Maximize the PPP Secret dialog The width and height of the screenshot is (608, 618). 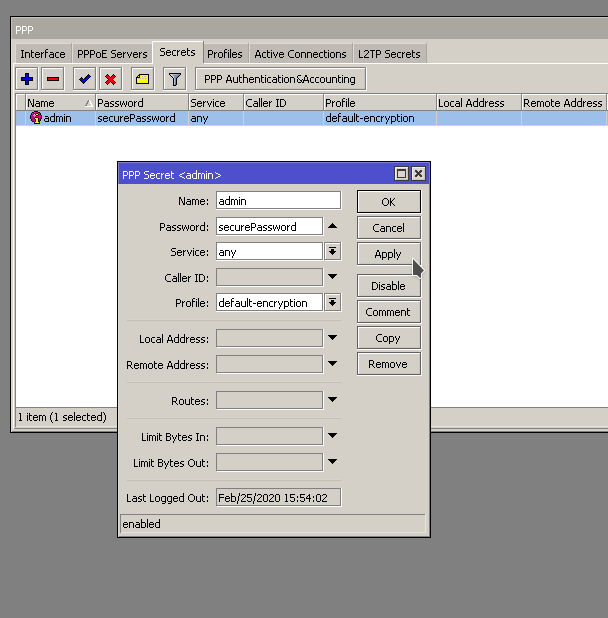[x=402, y=174]
